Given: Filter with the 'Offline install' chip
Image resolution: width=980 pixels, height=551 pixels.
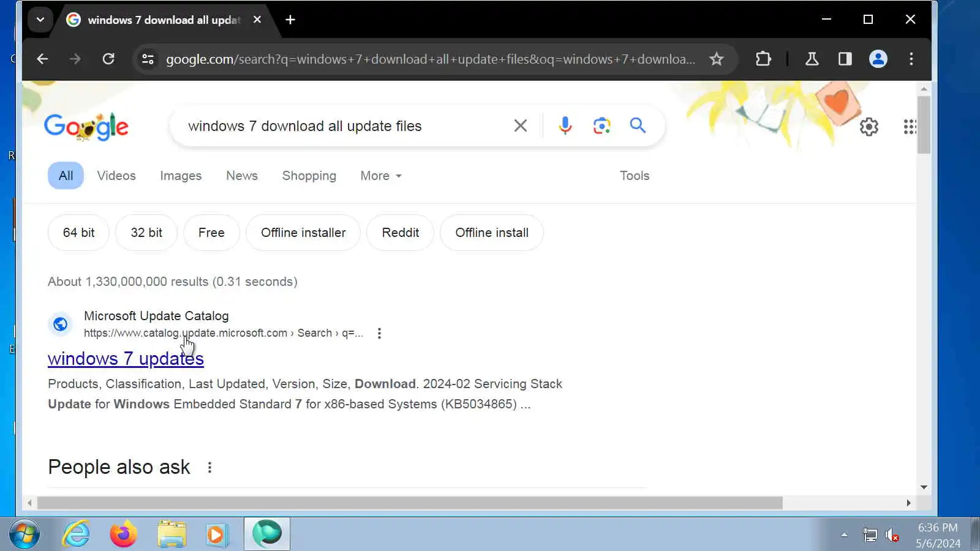Looking at the screenshot, I should pos(492,233).
